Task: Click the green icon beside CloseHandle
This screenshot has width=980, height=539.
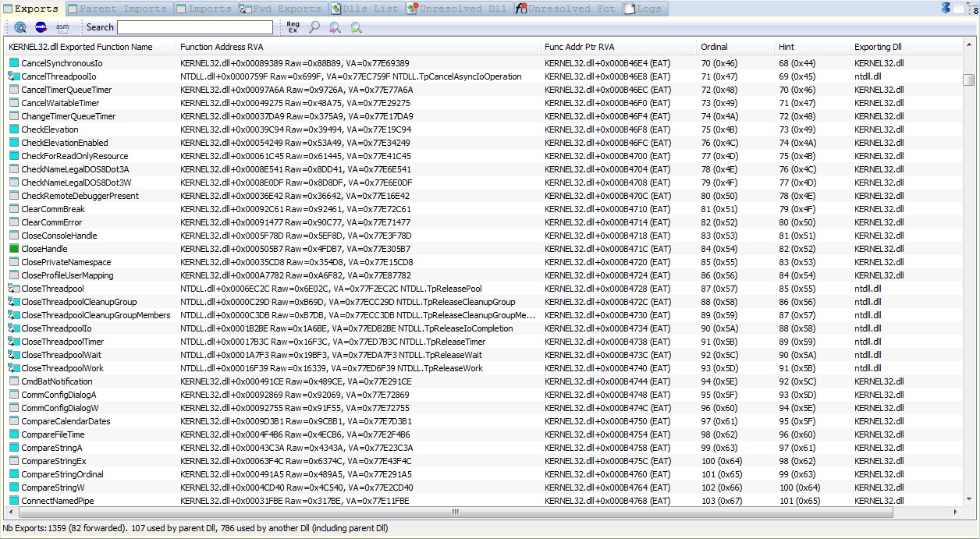Action: 13,249
